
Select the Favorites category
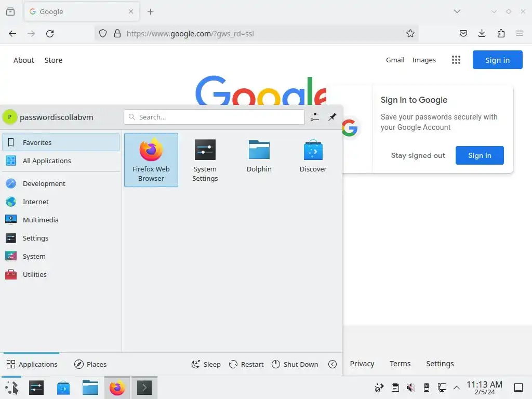click(61, 142)
